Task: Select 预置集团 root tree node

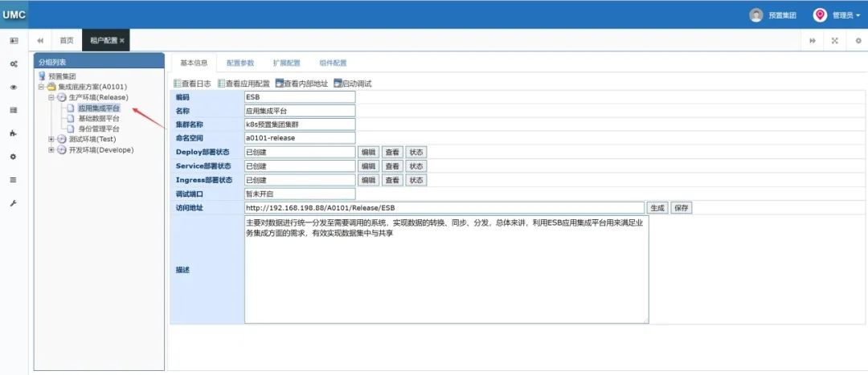Action: point(61,76)
